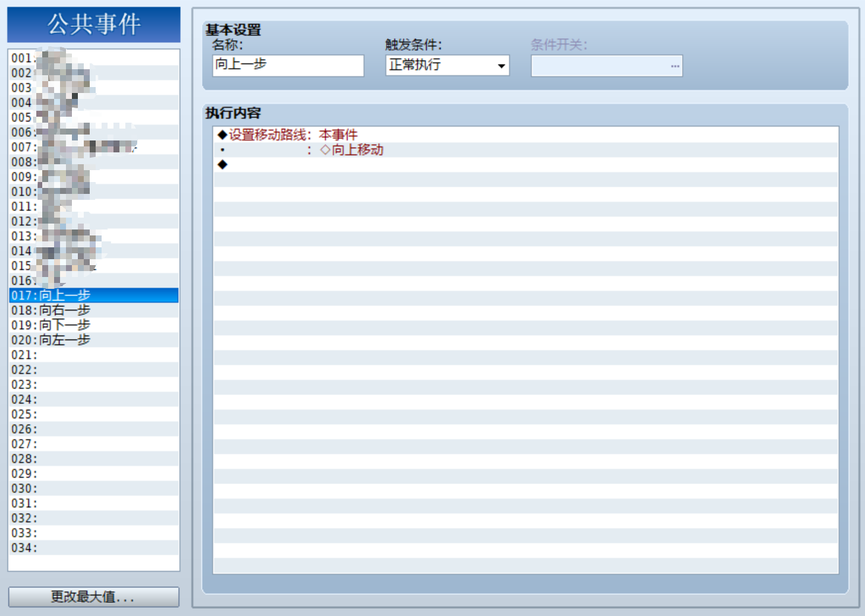The width and height of the screenshot is (865, 616).
Task: Select empty common event slot 026
Action: point(94,429)
